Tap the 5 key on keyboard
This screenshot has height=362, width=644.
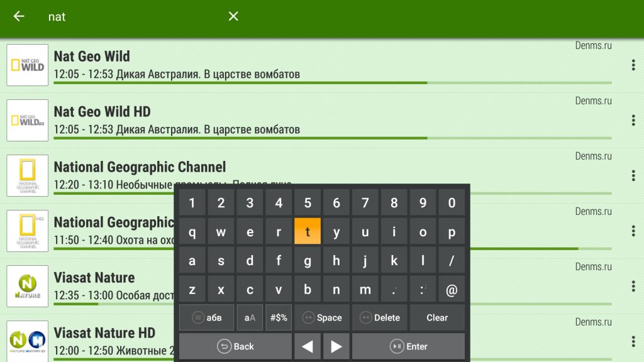click(308, 202)
